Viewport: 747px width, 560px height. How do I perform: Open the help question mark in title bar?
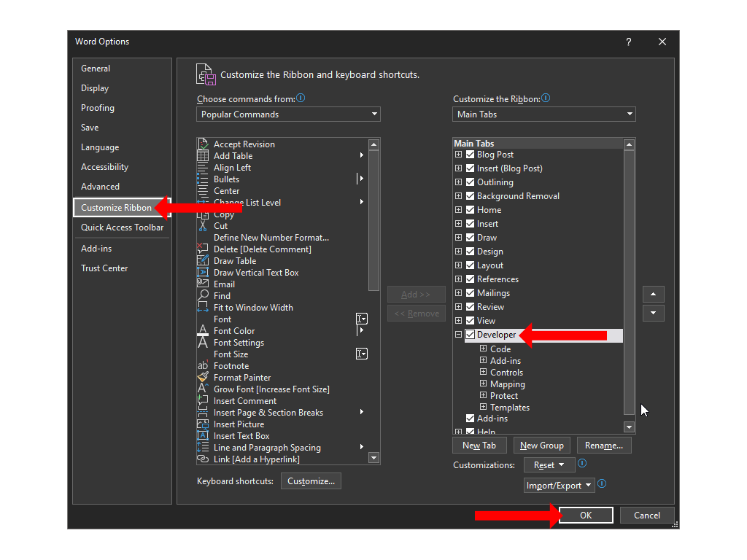click(x=629, y=42)
